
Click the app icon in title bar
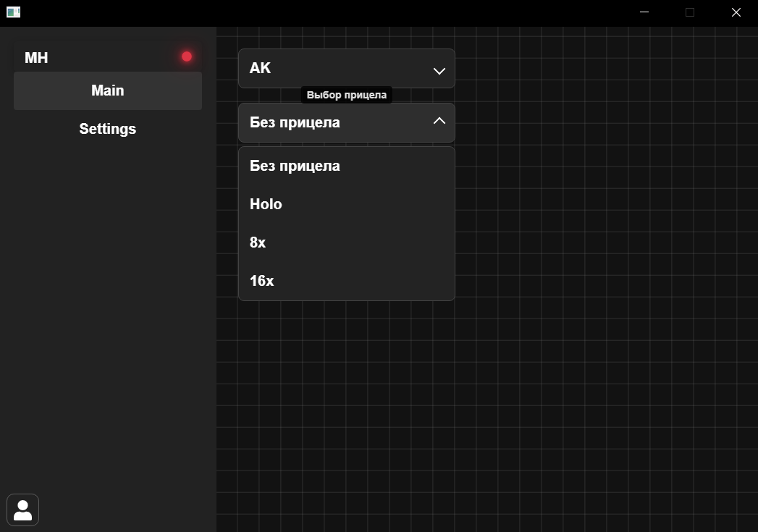click(13, 12)
